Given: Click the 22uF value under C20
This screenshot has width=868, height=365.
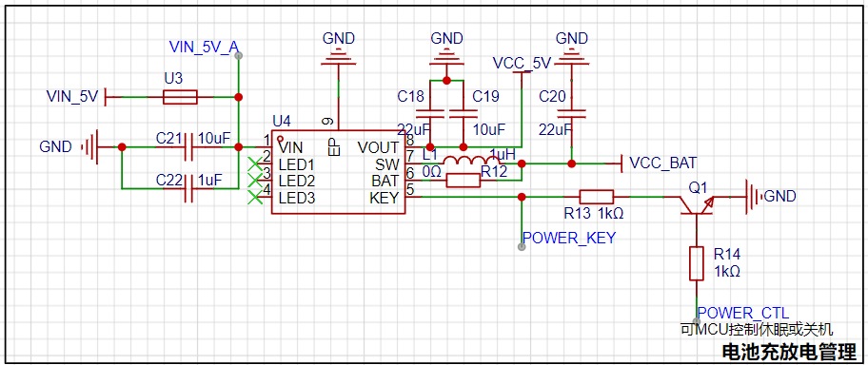Looking at the screenshot, I should [x=555, y=130].
